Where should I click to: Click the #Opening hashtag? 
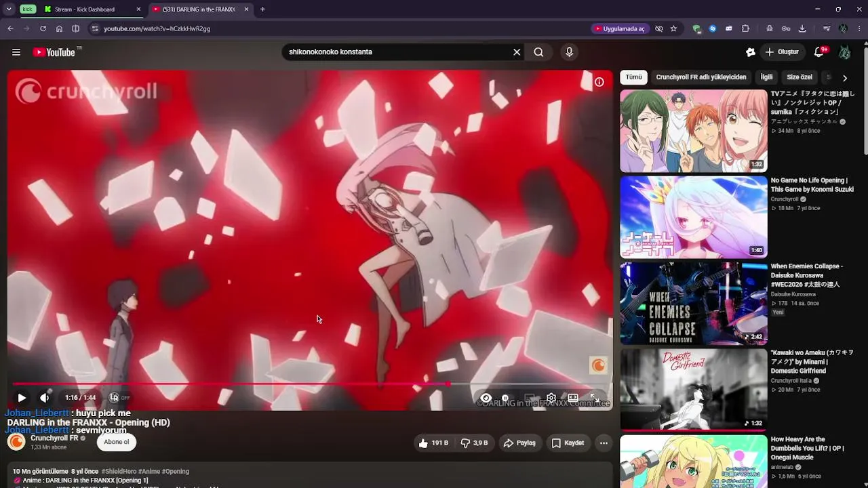pyautogui.click(x=176, y=471)
